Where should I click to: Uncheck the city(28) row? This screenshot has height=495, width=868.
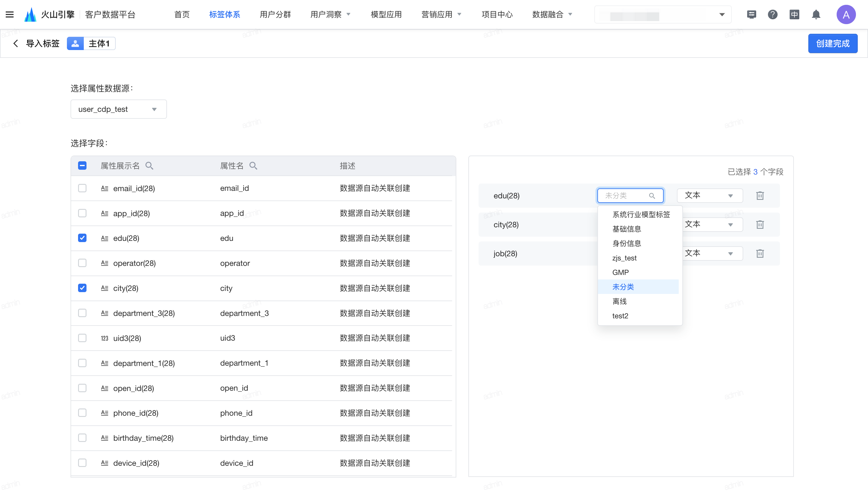(82, 288)
